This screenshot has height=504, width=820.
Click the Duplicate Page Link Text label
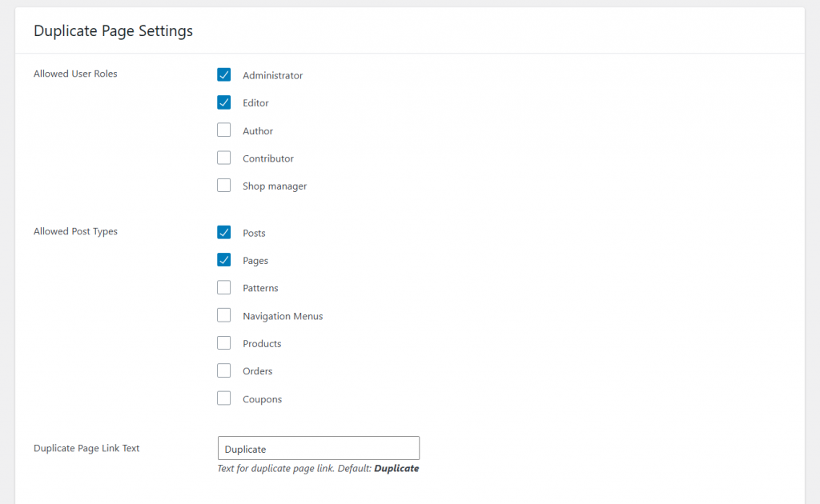click(x=86, y=448)
